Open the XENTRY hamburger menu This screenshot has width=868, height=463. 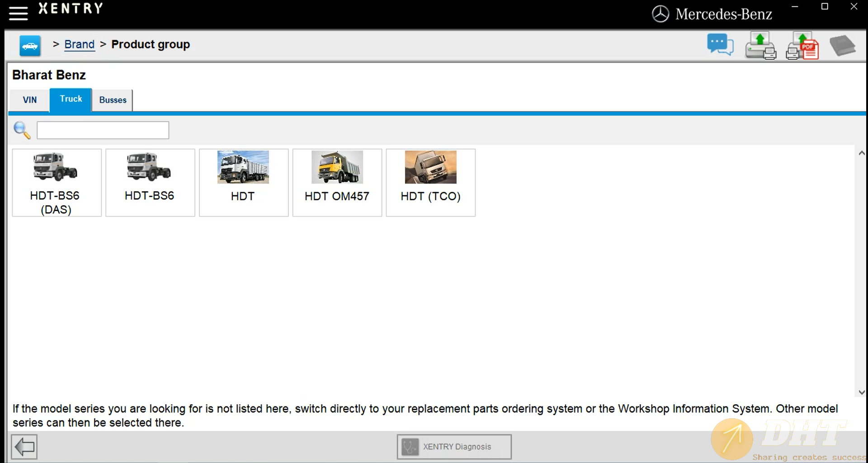[x=18, y=13]
